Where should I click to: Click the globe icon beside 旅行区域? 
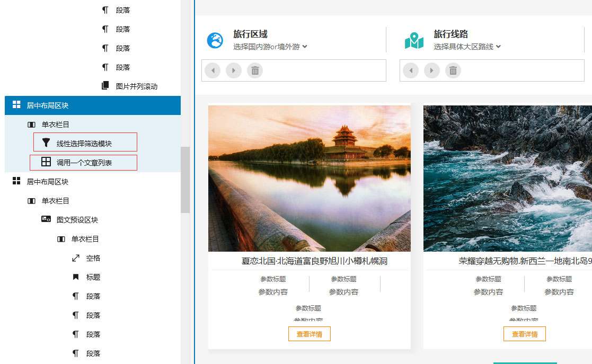tap(214, 39)
